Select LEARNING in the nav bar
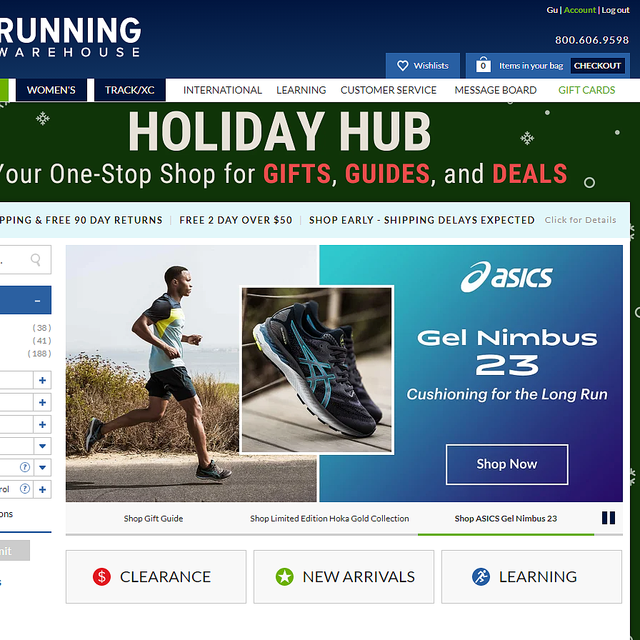 (x=301, y=90)
